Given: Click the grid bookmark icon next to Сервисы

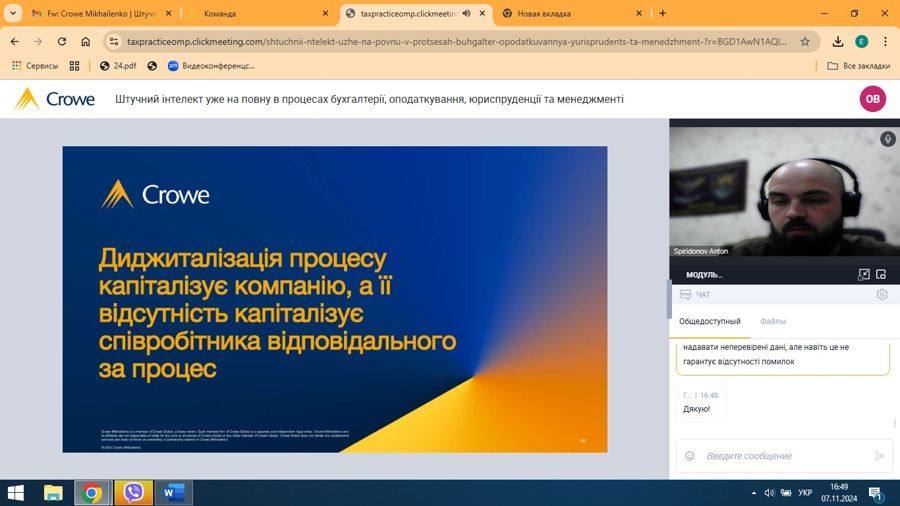Looking at the screenshot, I should 75,66.
